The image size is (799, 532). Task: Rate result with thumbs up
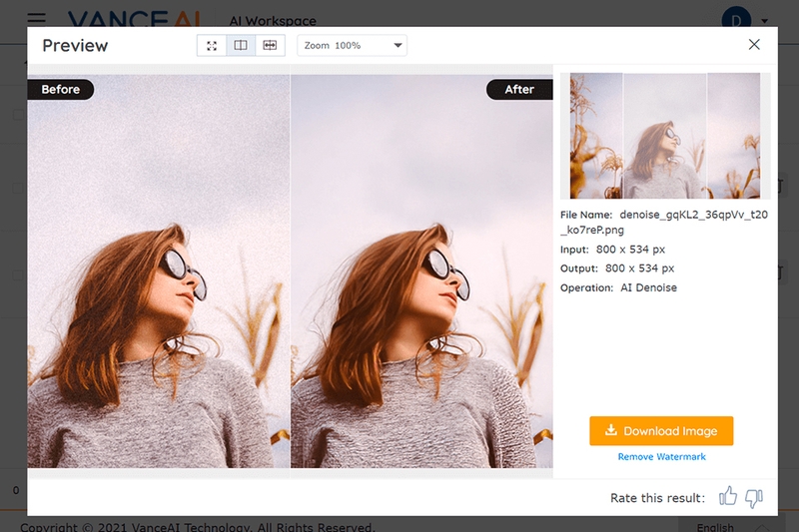click(728, 496)
